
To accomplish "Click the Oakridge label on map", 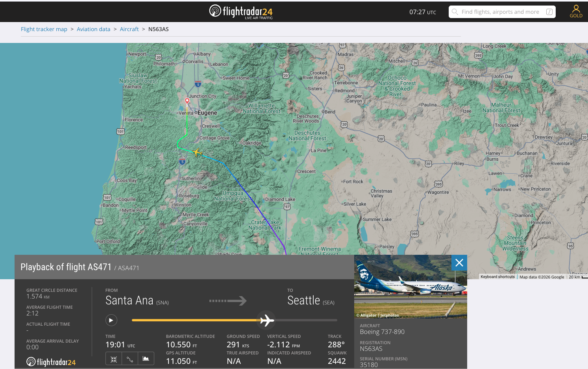I will tap(252, 143).
